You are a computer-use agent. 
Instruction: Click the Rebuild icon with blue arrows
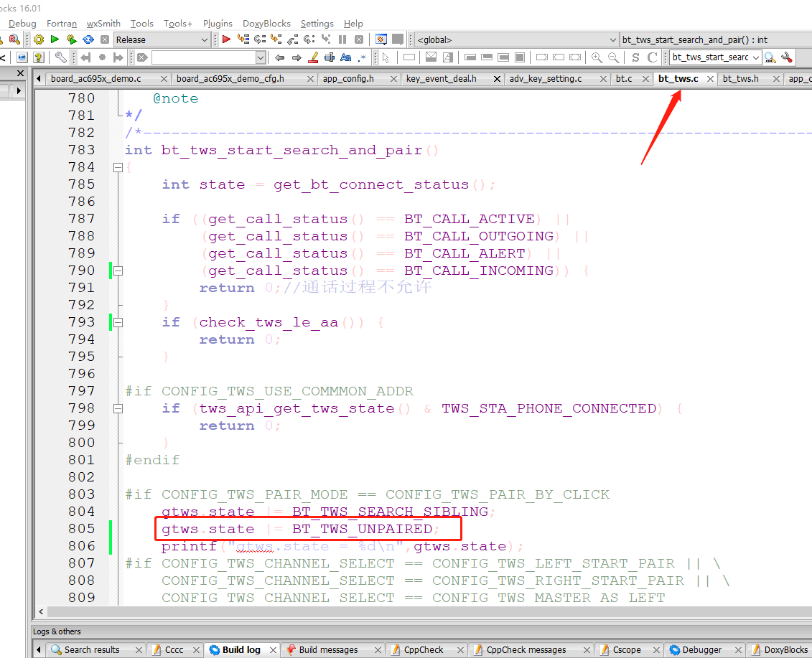tap(88, 39)
